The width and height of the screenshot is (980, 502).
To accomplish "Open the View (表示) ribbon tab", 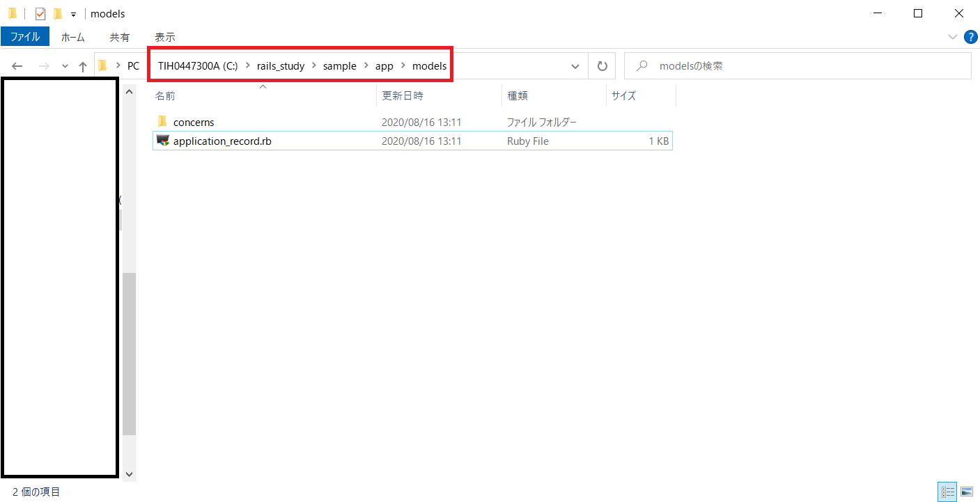I will pyautogui.click(x=165, y=37).
